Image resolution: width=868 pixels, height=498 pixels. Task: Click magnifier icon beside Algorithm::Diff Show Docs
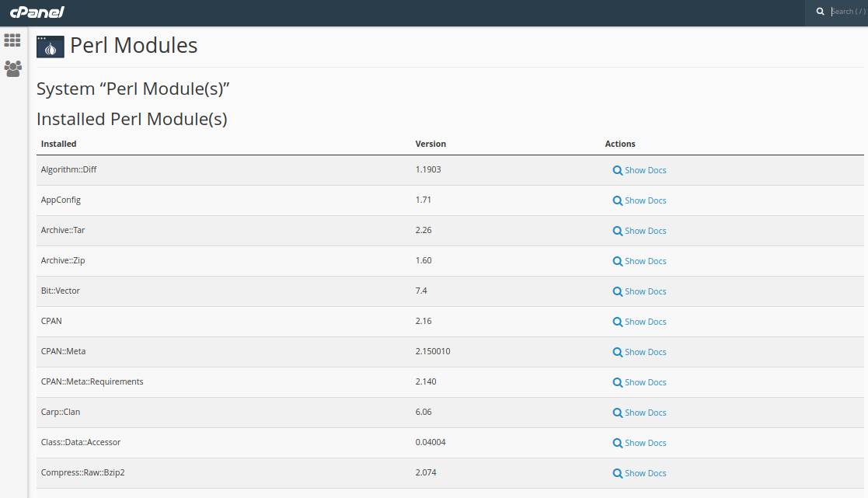point(618,170)
